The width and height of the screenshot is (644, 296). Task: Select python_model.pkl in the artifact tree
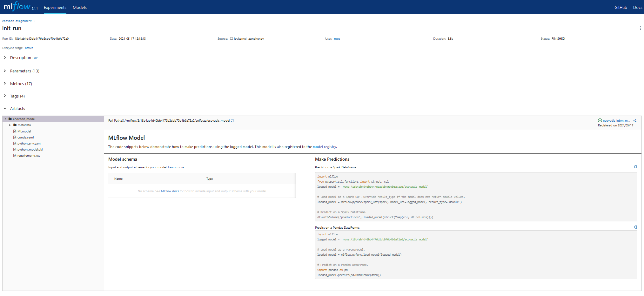(x=30, y=150)
